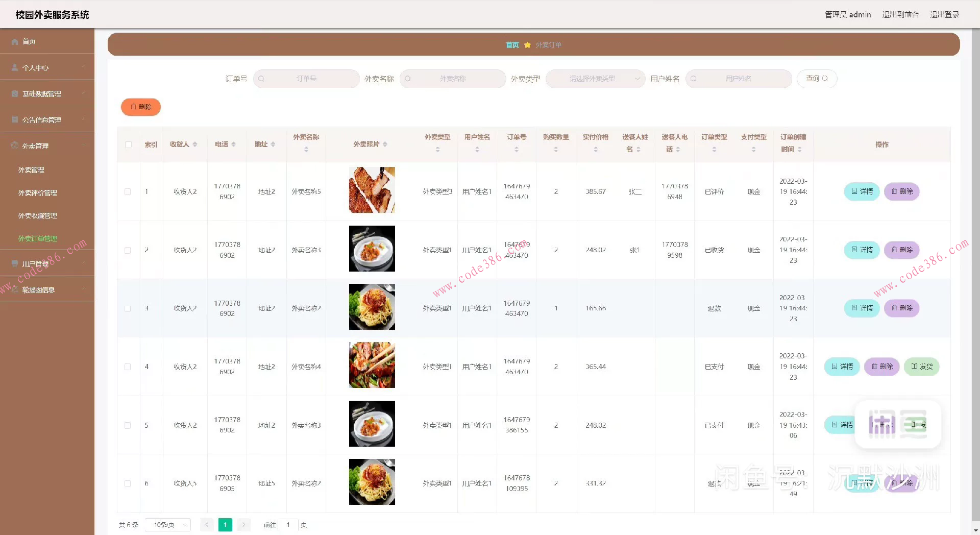Go to the previous page arrow
980x535 pixels.
[x=207, y=525]
